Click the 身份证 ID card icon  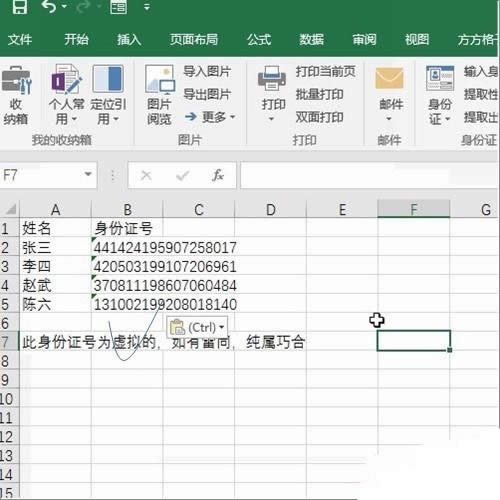point(440,78)
